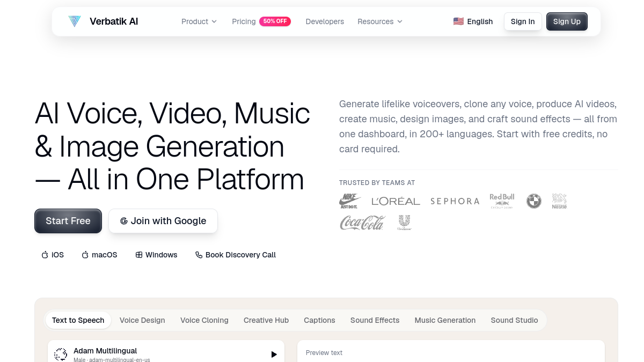Click the Coca-Cola brand logo
This screenshot has height=362, width=644.
click(363, 223)
